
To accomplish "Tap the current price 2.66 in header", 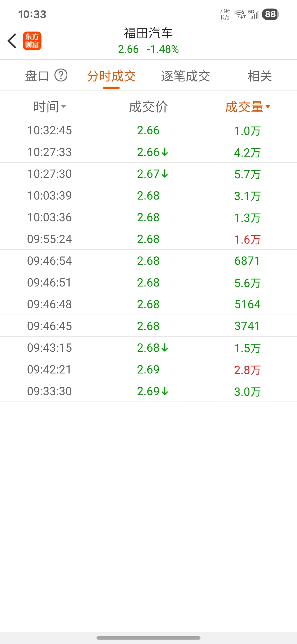I will click(x=128, y=49).
